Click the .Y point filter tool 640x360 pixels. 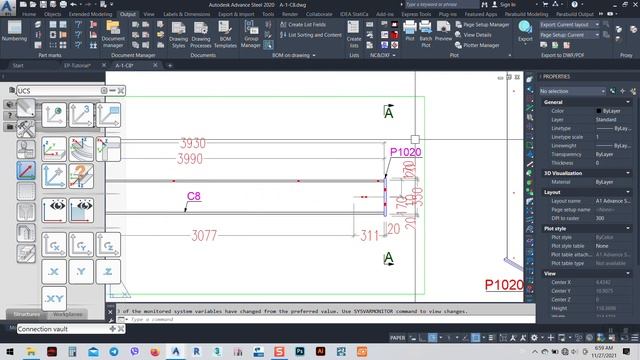pos(81,271)
